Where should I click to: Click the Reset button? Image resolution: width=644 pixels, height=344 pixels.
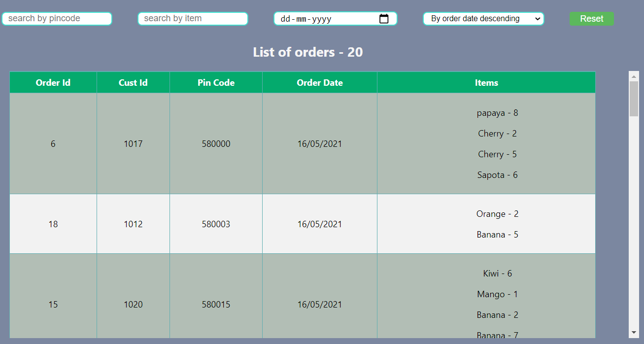591,18
